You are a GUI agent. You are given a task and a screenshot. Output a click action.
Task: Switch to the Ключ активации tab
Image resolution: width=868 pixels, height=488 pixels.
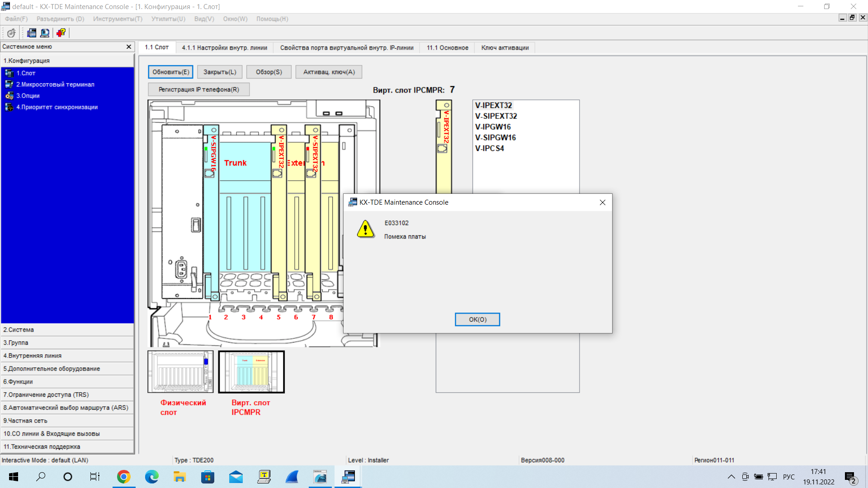click(x=505, y=48)
